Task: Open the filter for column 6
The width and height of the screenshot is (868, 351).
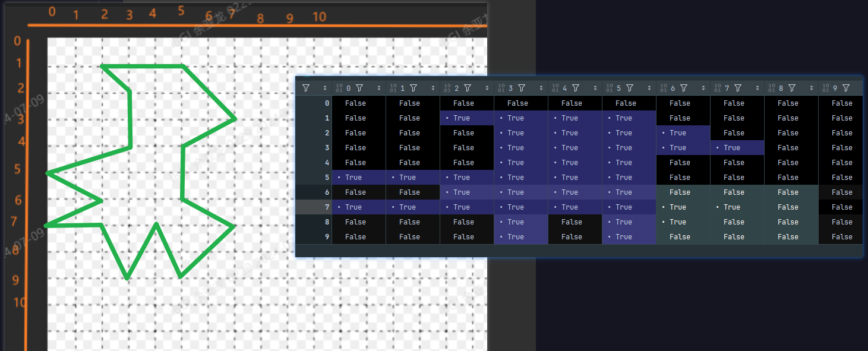Action: [684, 88]
